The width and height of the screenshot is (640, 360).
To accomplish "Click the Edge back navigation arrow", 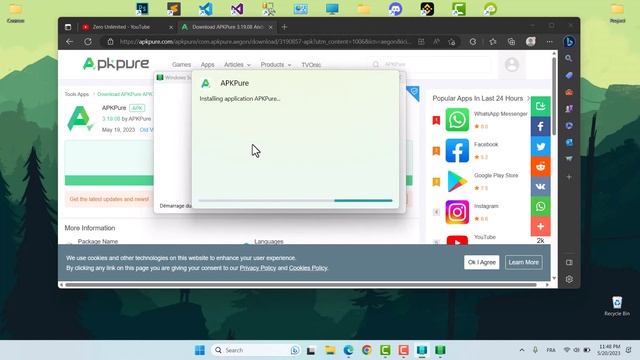I will (69, 42).
